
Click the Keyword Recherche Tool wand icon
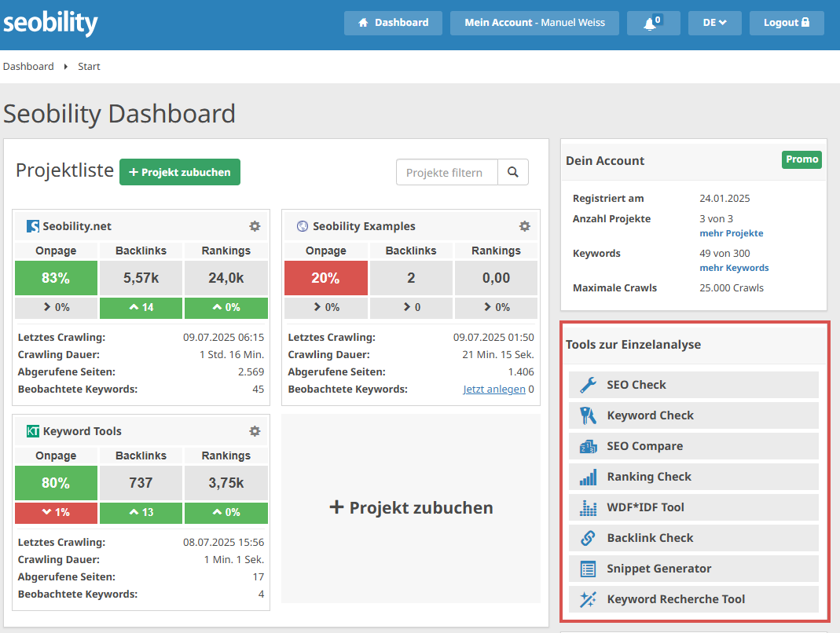pyautogui.click(x=589, y=599)
